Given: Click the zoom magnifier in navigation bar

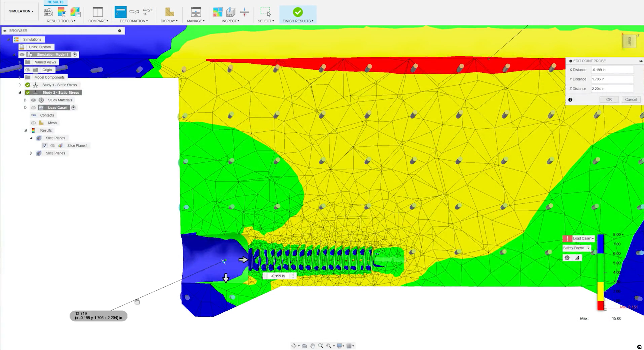Looking at the screenshot, I should (320, 346).
